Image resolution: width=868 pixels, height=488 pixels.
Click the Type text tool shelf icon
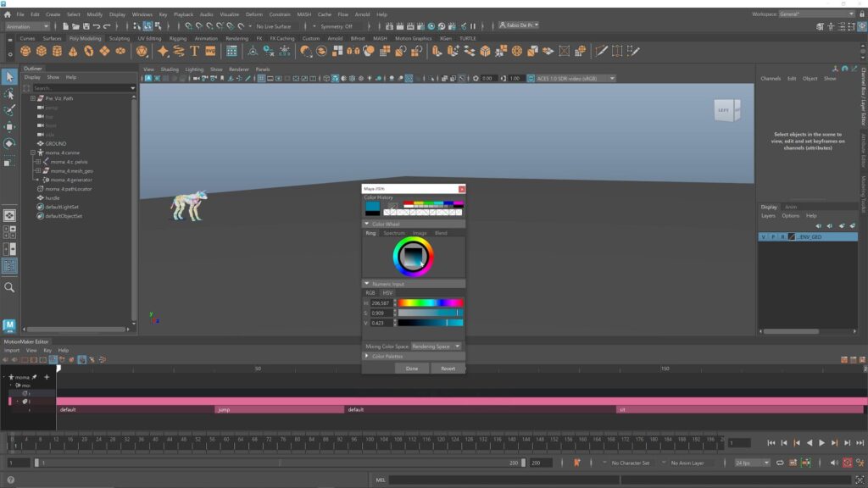[x=194, y=52]
